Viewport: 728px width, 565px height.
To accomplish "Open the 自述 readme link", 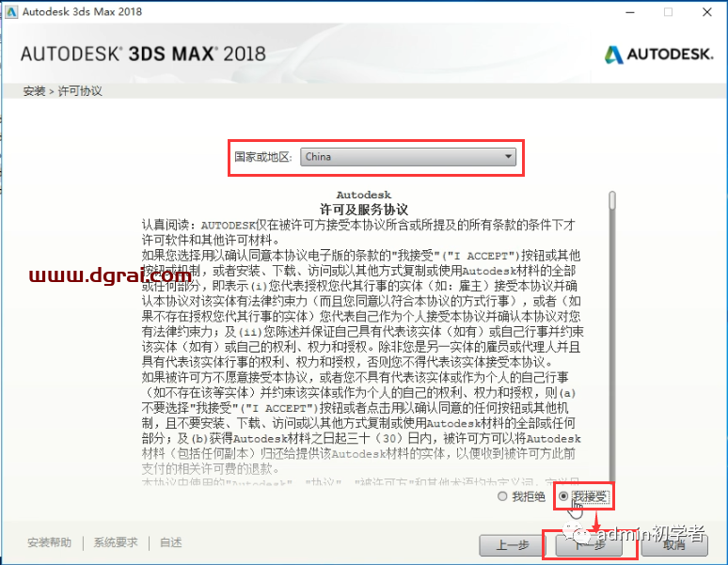I will (171, 542).
